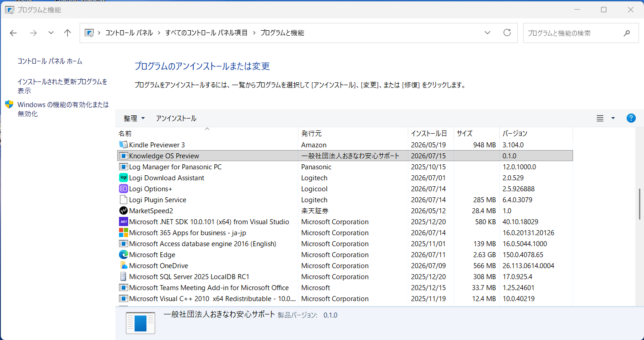644x340 pixels.
Task: Open help with the blue question mark
Action: click(631, 118)
